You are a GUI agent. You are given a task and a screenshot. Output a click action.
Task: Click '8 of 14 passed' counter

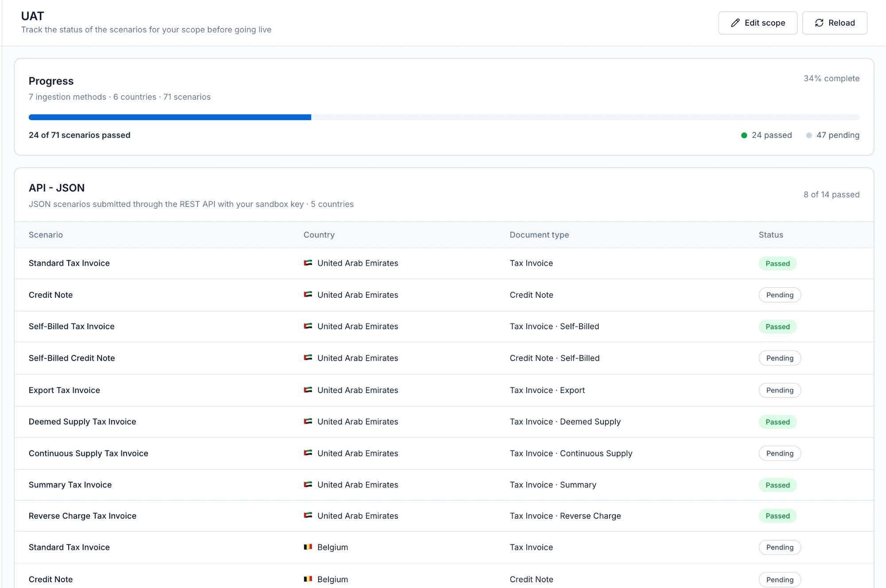click(832, 195)
